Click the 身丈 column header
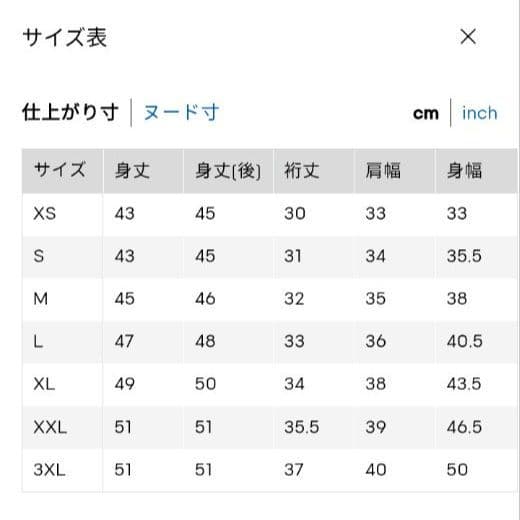This screenshot has height=520, width=520. coord(132,170)
